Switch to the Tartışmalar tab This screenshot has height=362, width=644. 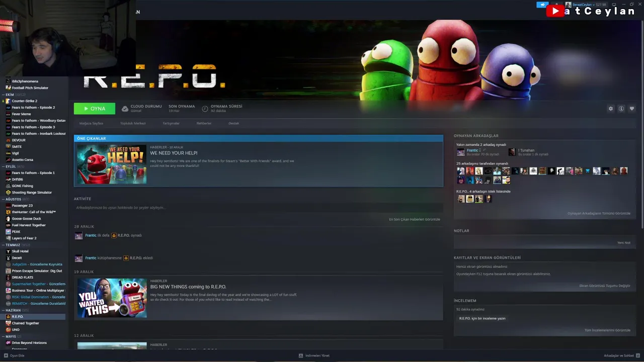171,123
